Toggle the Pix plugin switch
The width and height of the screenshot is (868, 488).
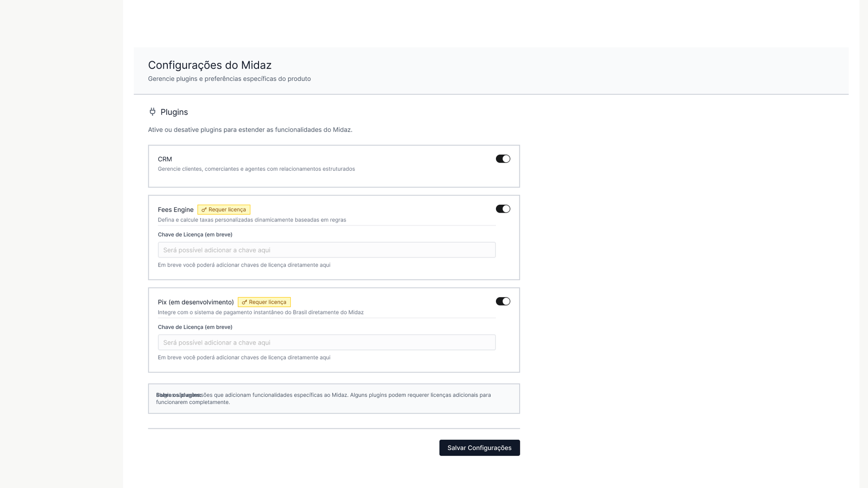tap(503, 301)
